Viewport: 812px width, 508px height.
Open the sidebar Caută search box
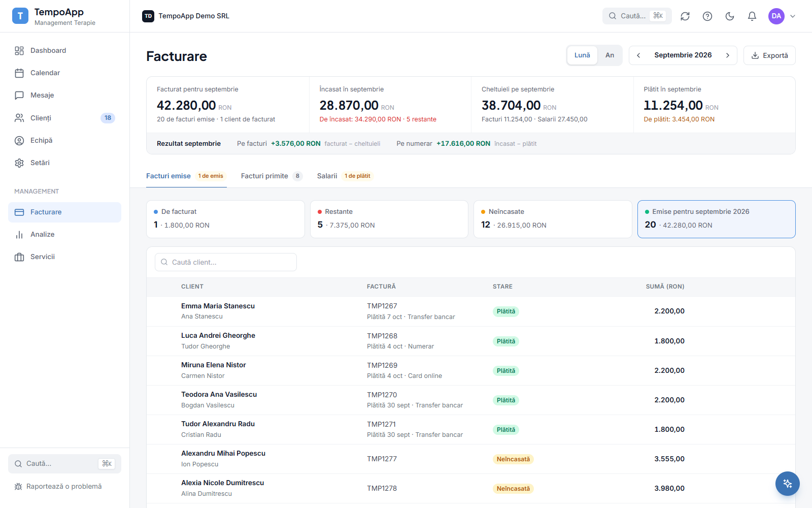[x=64, y=464]
